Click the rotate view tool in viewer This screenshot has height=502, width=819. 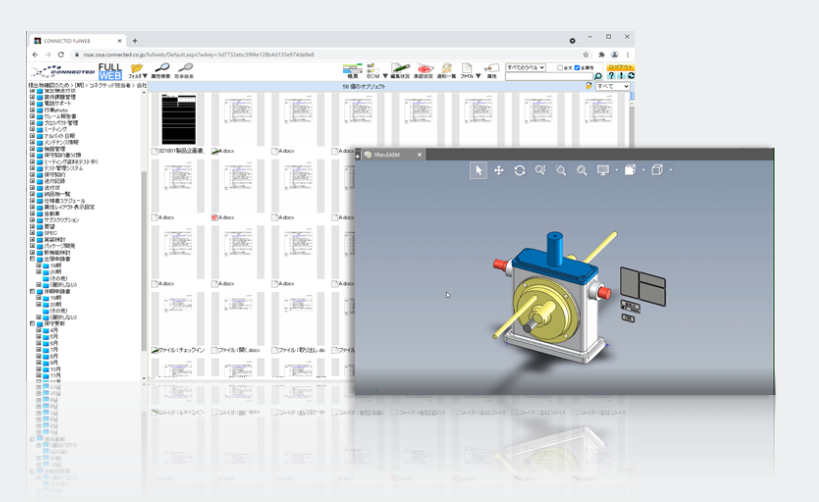point(520,171)
